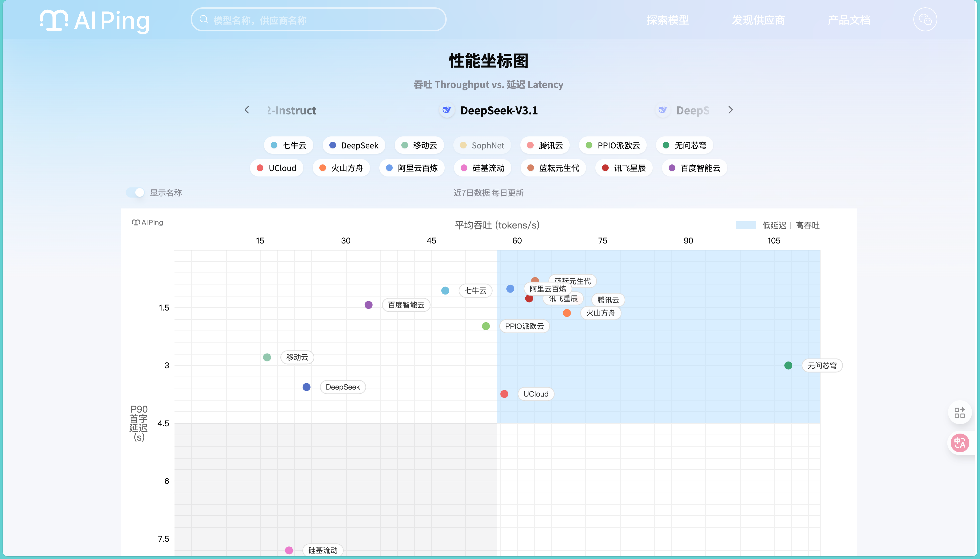
Task: Toggle the 显示名称 switch
Action: click(135, 193)
